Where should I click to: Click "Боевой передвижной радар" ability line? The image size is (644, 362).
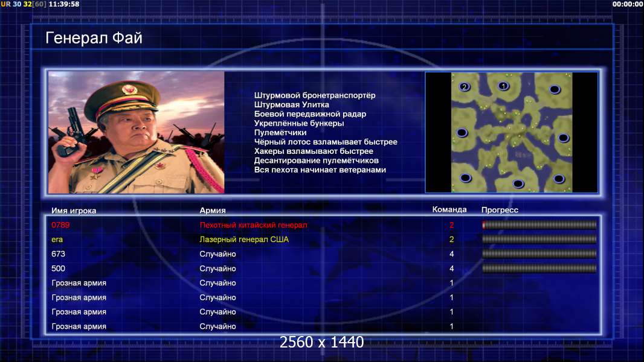pos(310,114)
